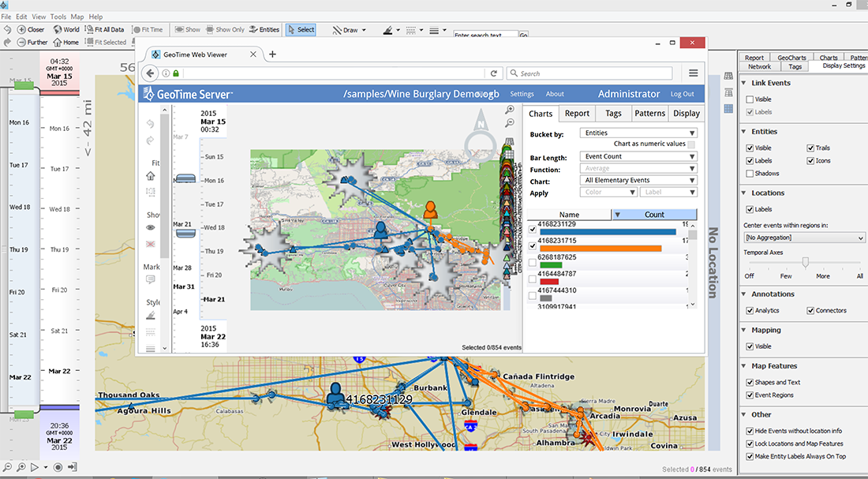Click the crossed-out hide icon in web viewer sidebar

coord(151,244)
